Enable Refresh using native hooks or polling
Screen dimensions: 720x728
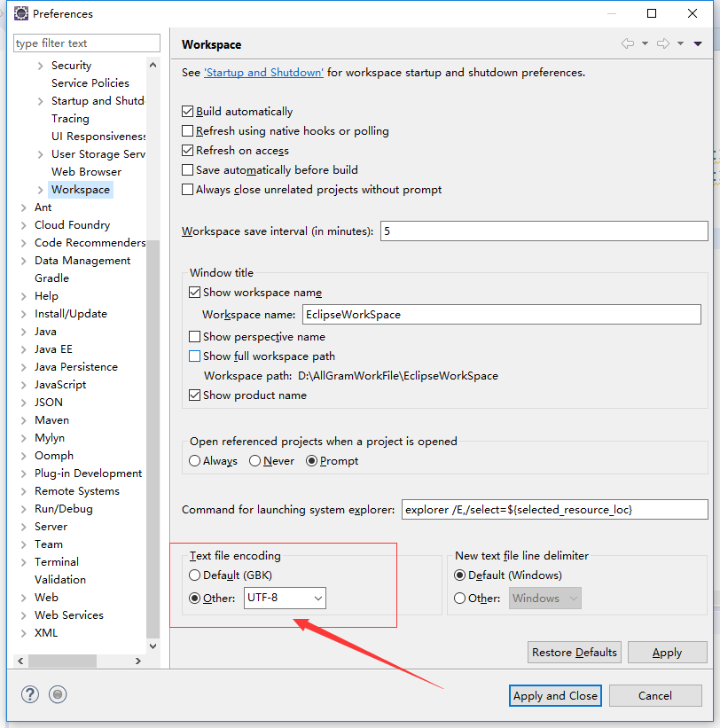click(188, 131)
